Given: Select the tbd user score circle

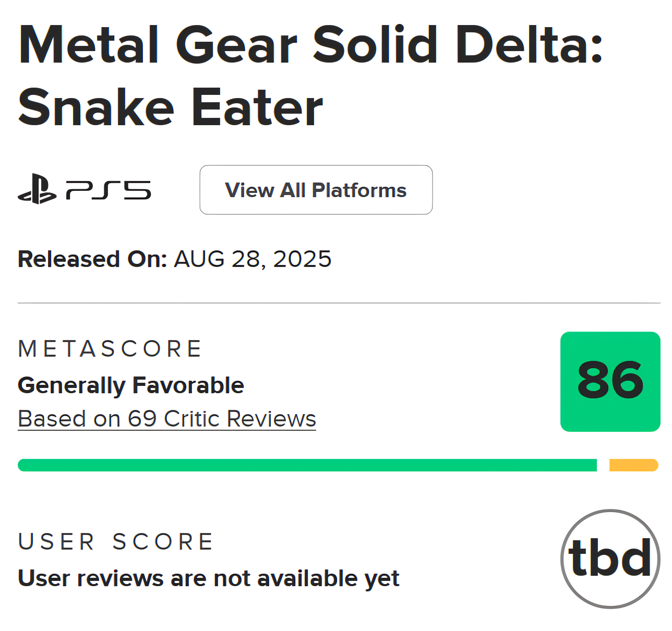Looking at the screenshot, I should coord(610,559).
